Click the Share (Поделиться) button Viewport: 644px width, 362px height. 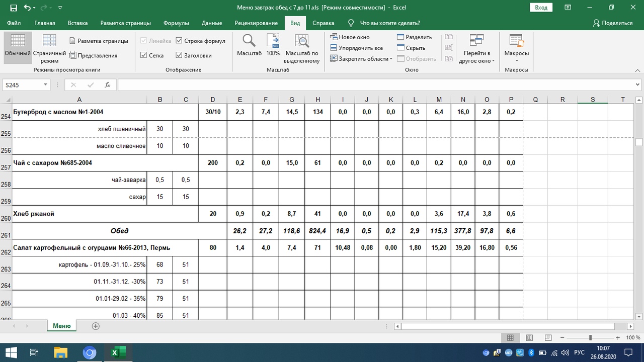point(612,23)
